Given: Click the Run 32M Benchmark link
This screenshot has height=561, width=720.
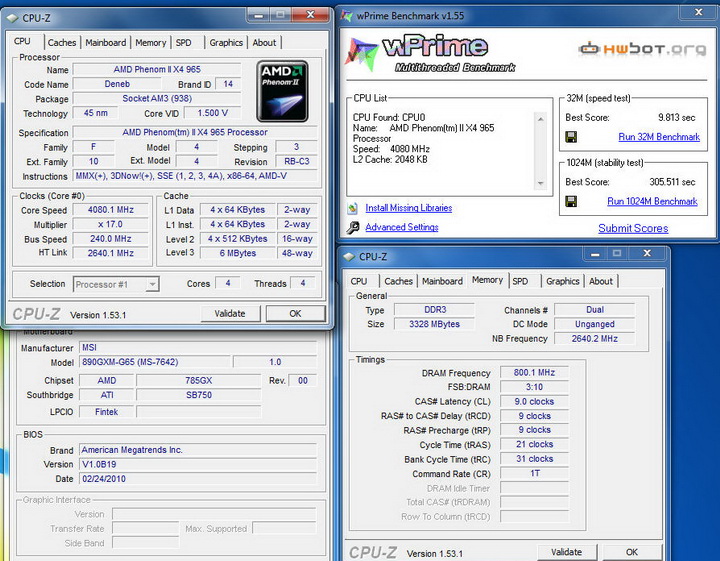Looking at the screenshot, I should [658, 137].
